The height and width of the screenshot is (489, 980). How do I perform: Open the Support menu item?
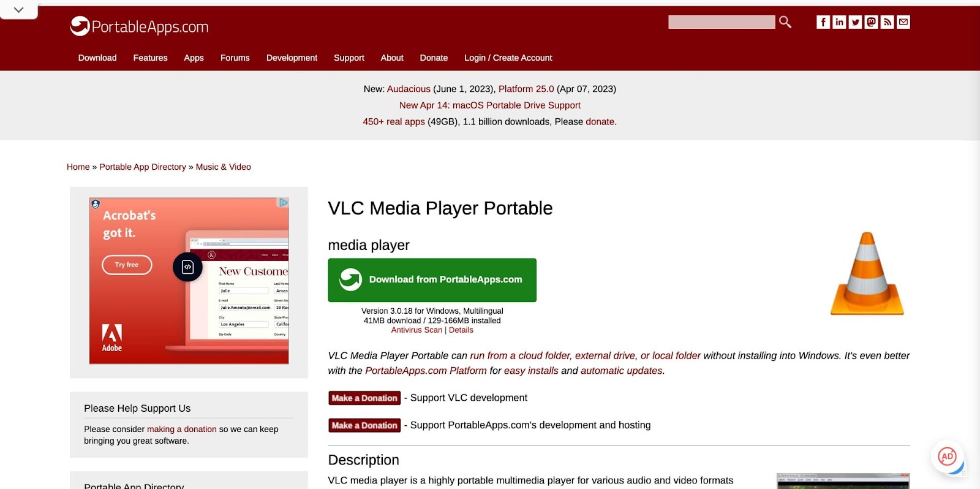[x=349, y=58]
